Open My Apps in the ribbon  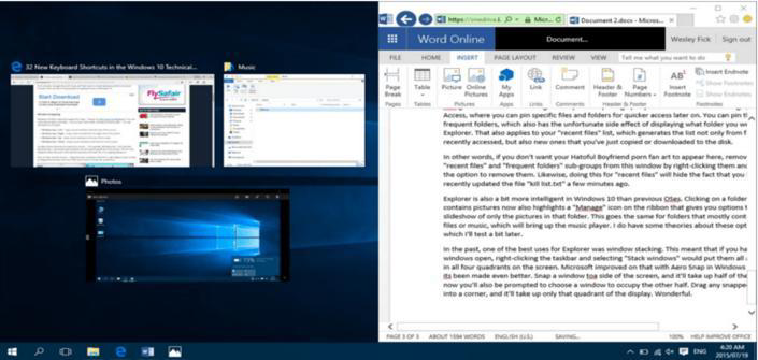pos(506,83)
